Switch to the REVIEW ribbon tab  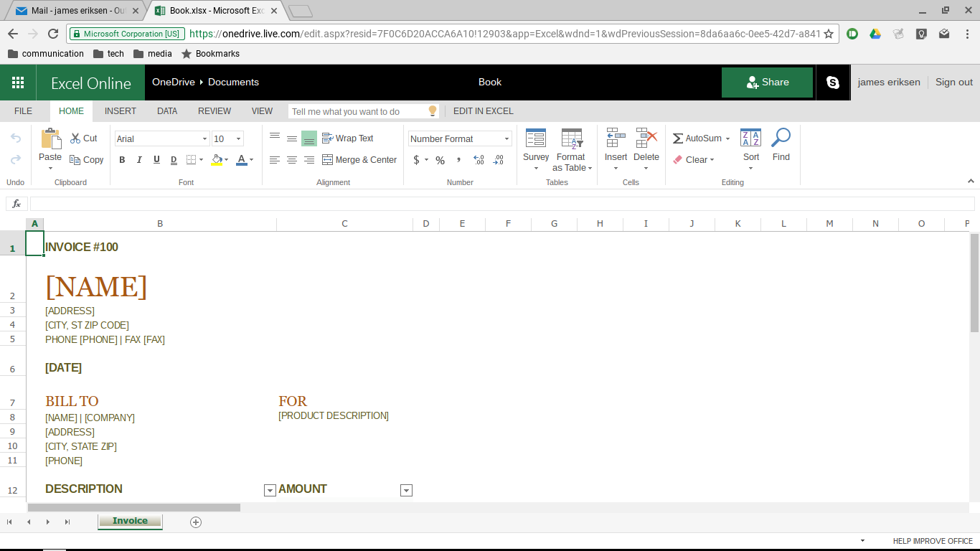tap(215, 111)
